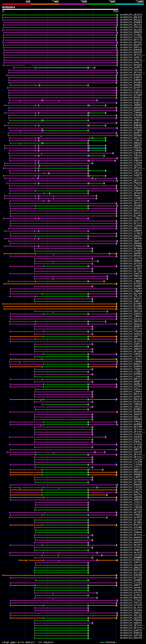This screenshot has width=146, height=644.
Task: Select the UniRef100_B3TBB7 label
Action: (x=131, y=304)
